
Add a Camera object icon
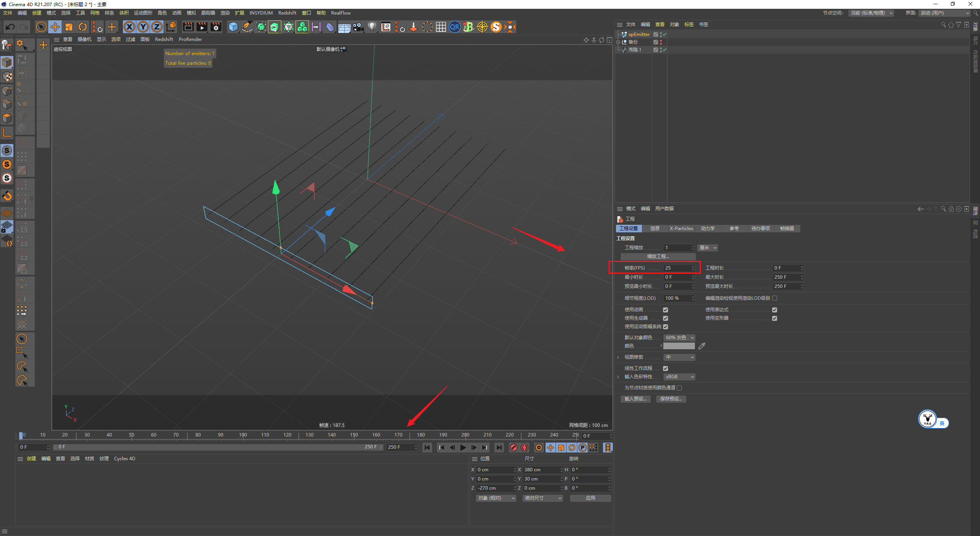[x=358, y=27]
